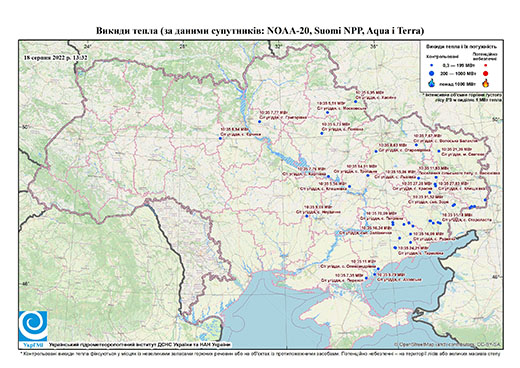
Task: Click the 8,63 MW heat emission marker
Action: coord(376,151)
